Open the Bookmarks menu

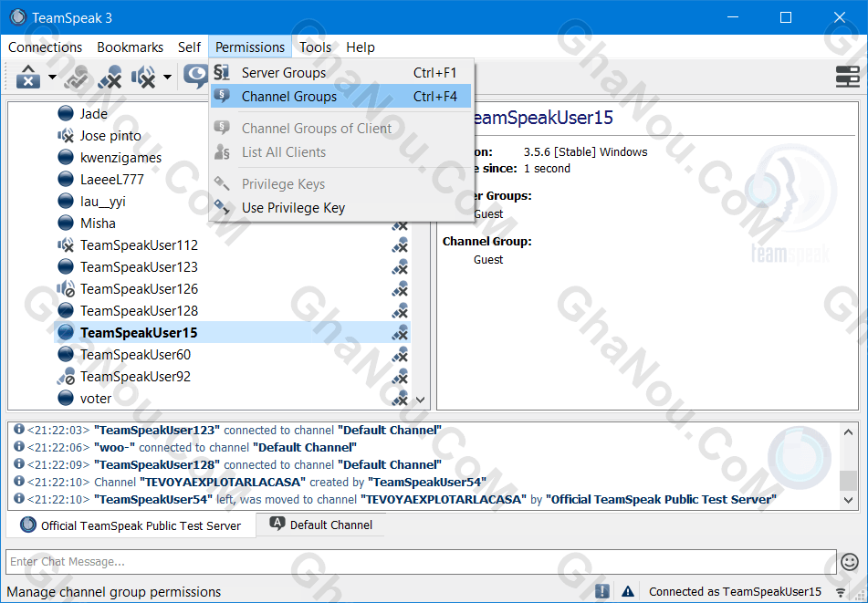pos(131,47)
